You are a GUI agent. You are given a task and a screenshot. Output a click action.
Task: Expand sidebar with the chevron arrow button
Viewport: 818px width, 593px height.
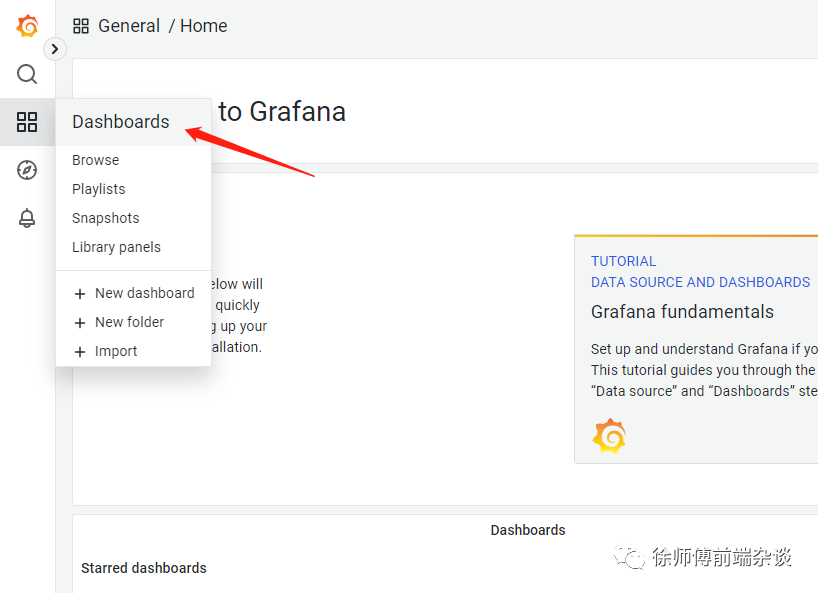point(55,49)
